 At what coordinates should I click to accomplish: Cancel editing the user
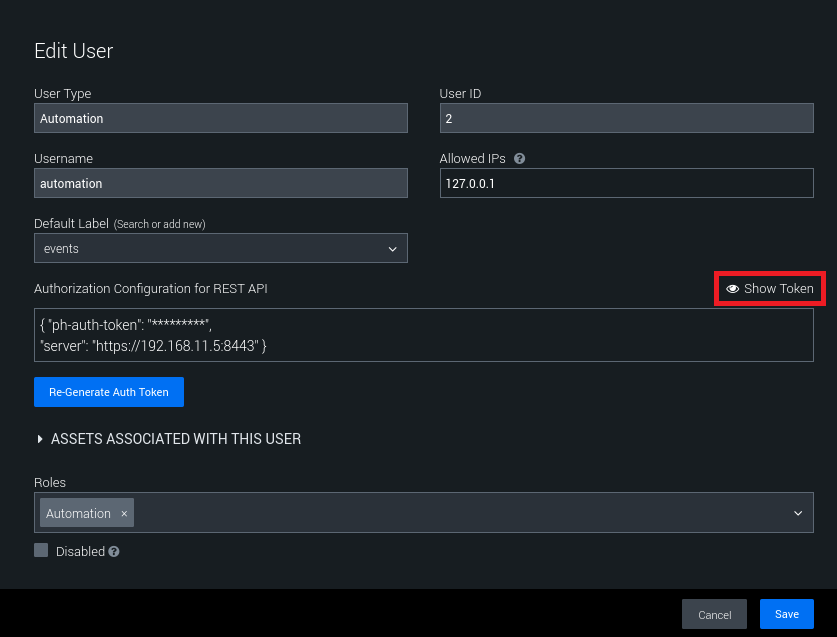coord(714,614)
